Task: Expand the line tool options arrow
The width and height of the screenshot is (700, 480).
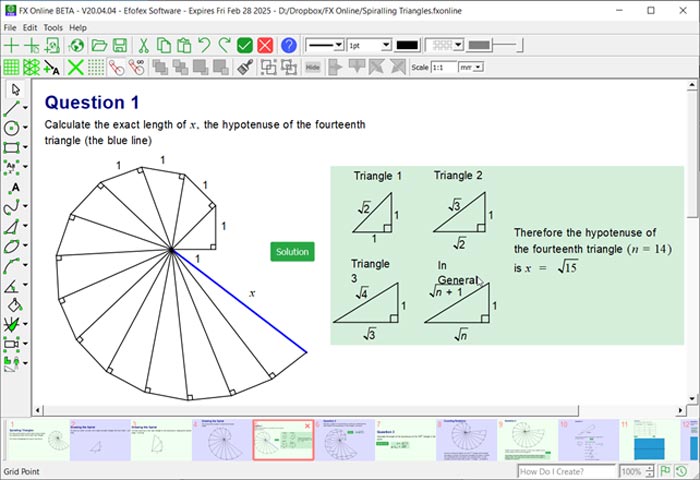Action: point(25,108)
